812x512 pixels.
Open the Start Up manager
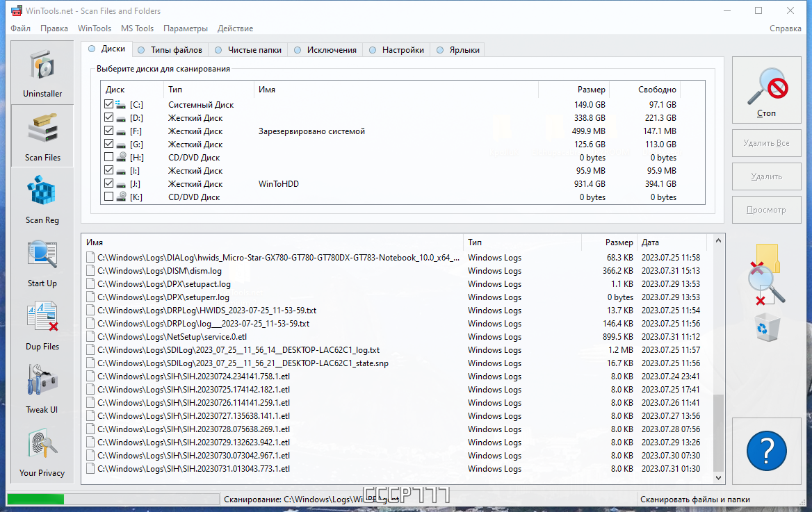[x=42, y=262]
